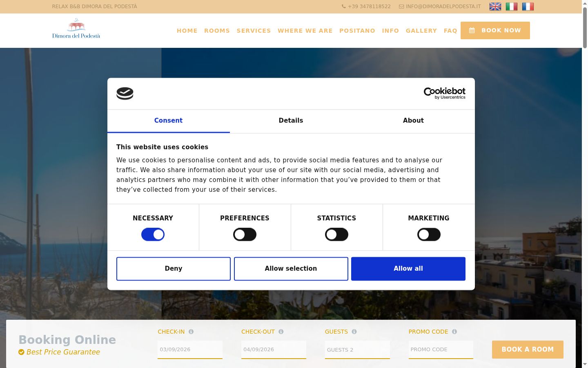
Task: Click the Guests info icon
Action: (354, 332)
